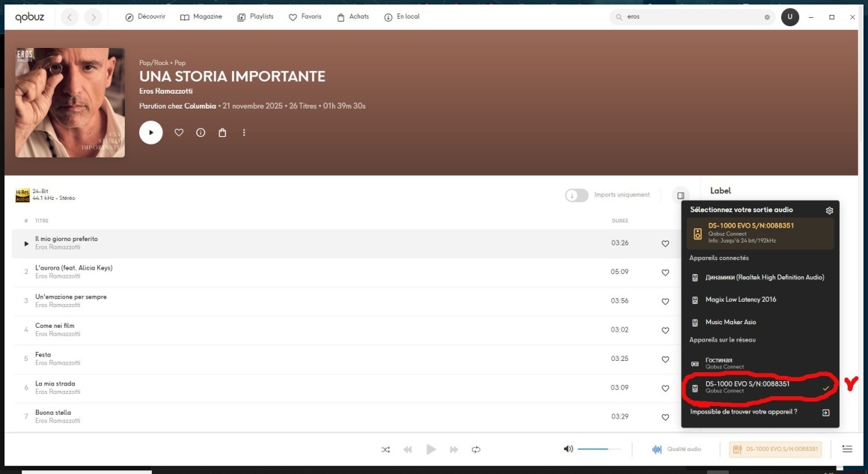
Task: Open the Favoris section
Action: click(305, 17)
